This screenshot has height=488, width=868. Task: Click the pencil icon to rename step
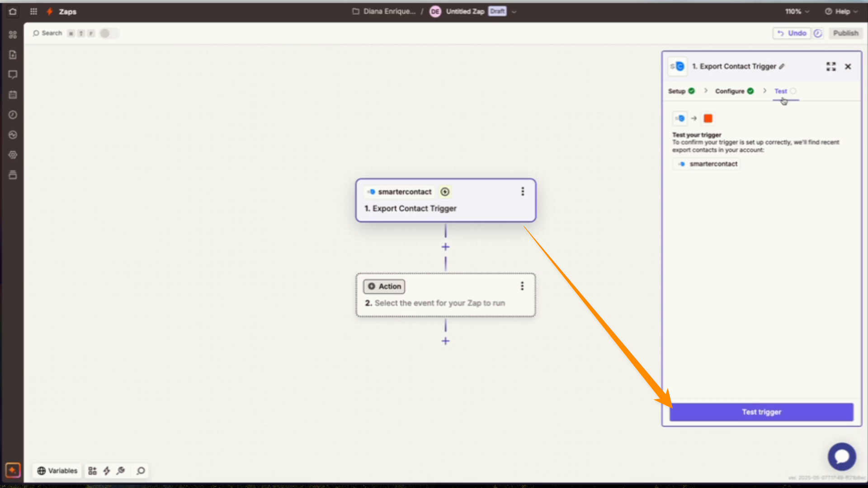[x=782, y=66]
